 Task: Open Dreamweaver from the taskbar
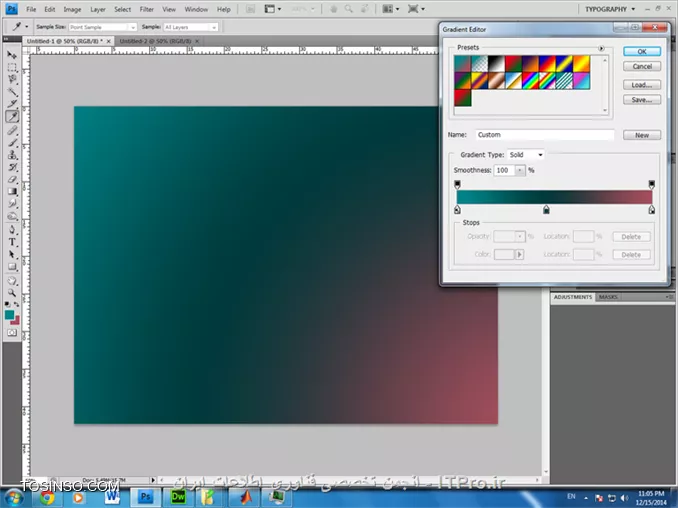[178, 497]
